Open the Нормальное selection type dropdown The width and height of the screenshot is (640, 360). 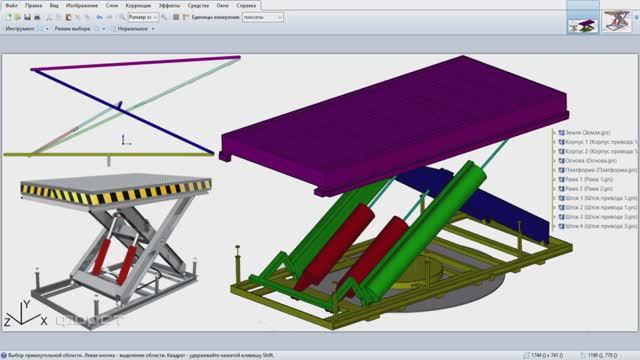point(133,29)
